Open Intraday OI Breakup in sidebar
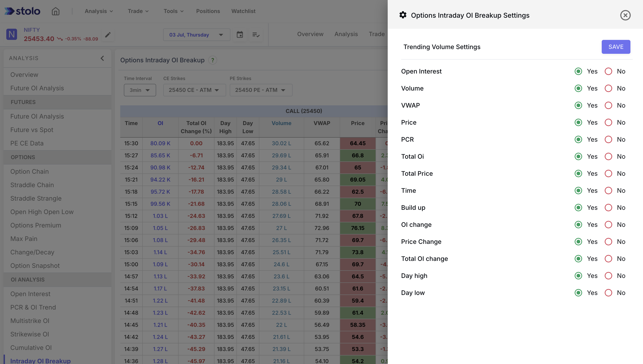 pyautogui.click(x=40, y=361)
